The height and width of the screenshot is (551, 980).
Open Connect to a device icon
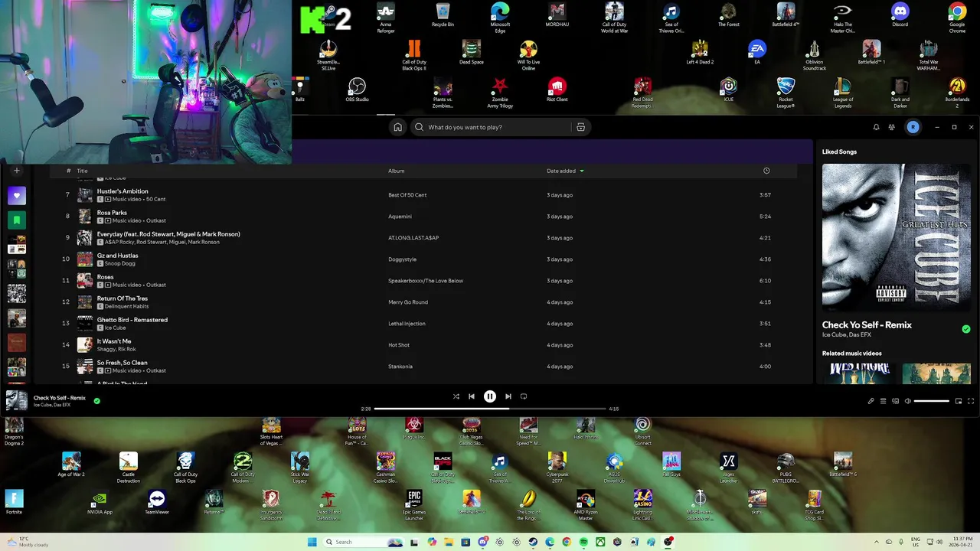tap(895, 401)
